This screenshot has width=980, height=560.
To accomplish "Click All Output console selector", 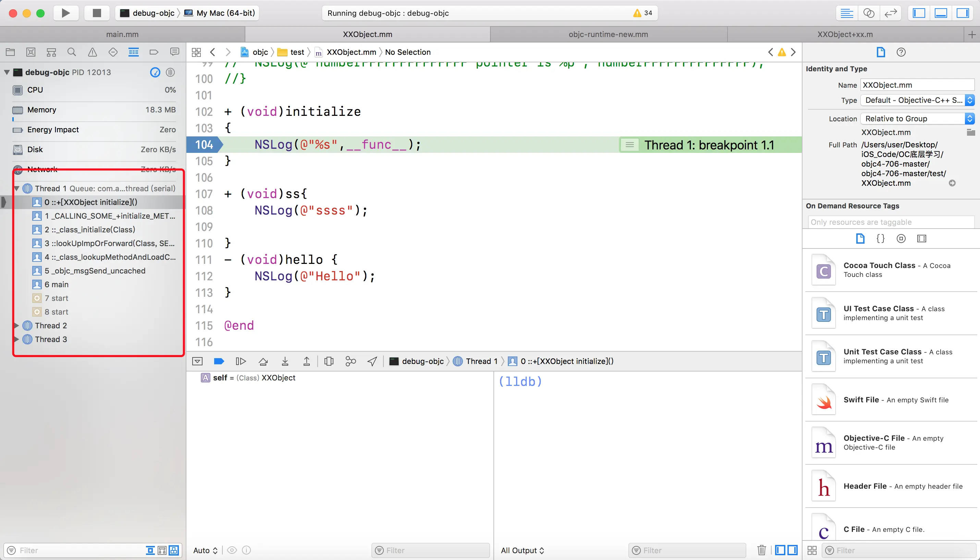I will pos(522,550).
